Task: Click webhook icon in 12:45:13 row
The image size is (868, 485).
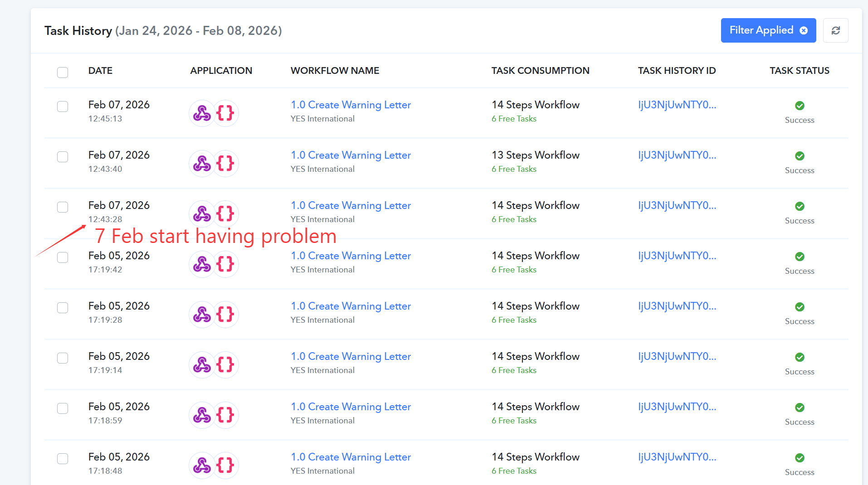Action: tap(202, 113)
